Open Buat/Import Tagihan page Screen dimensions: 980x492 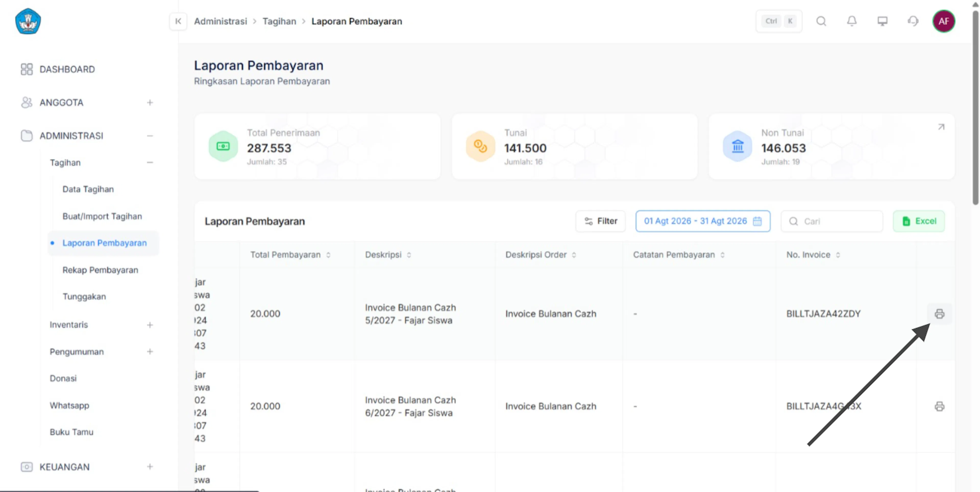tap(102, 216)
